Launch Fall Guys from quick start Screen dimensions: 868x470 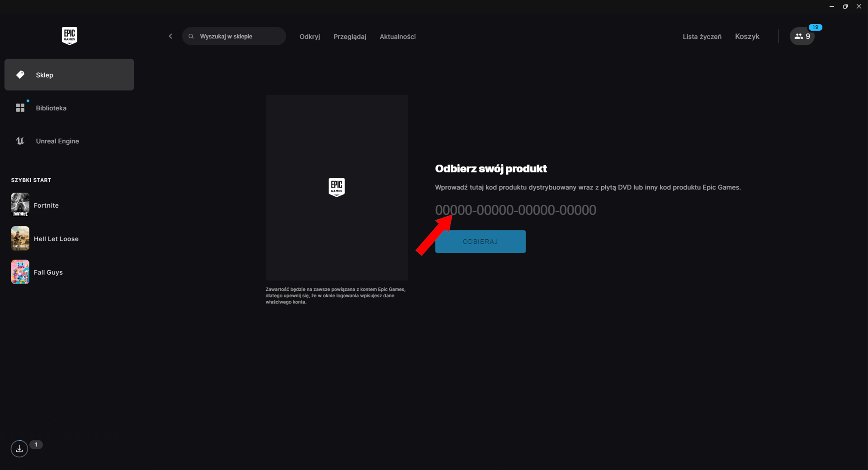pyautogui.click(x=48, y=272)
